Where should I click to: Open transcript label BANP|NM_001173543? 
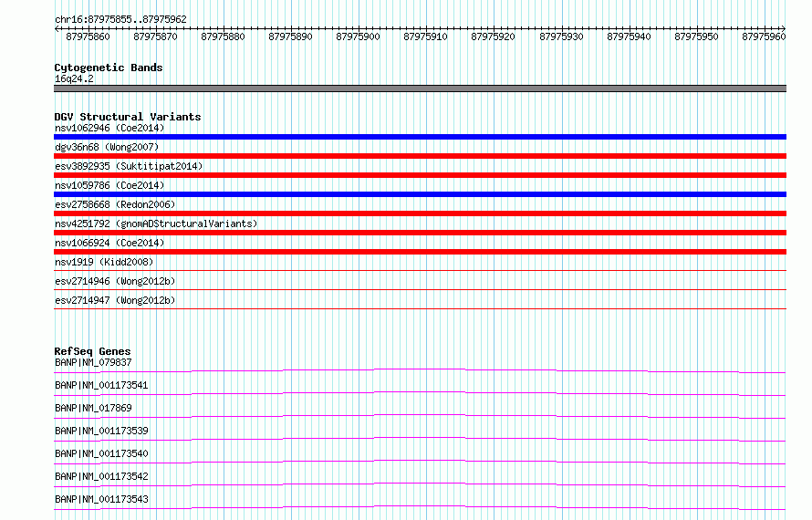tap(101, 499)
